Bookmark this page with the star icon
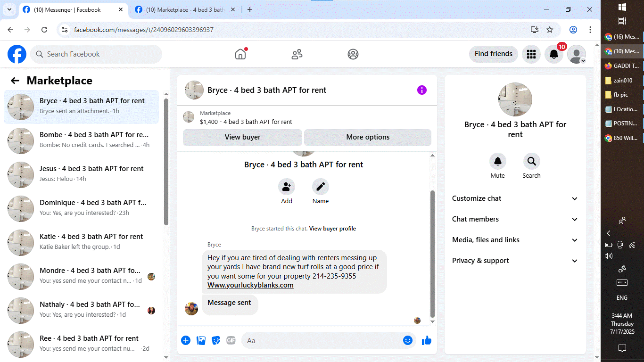The width and height of the screenshot is (644, 362). (x=550, y=30)
